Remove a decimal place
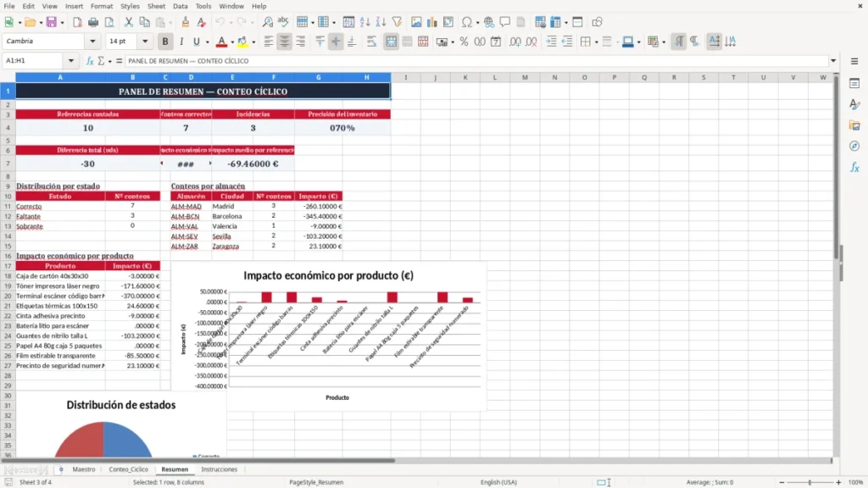 pos(531,42)
